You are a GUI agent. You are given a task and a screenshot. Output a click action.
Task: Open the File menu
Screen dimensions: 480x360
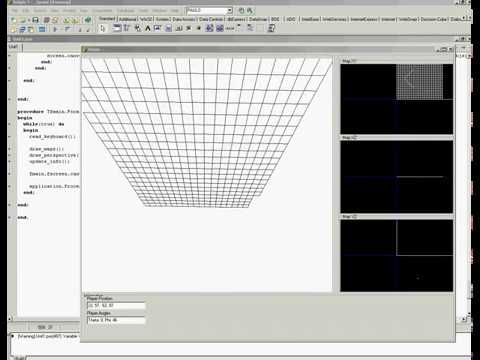pyautogui.click(x=14, y=11)
